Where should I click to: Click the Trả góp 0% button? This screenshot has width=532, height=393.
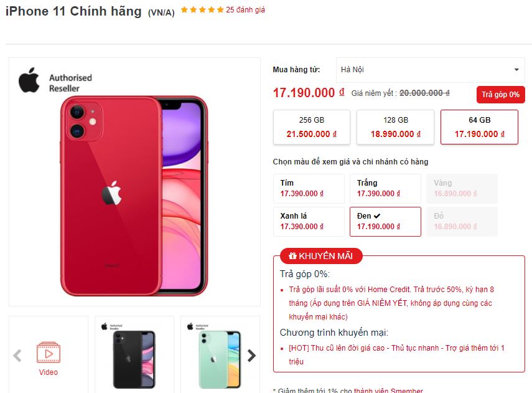click(500, 95)
